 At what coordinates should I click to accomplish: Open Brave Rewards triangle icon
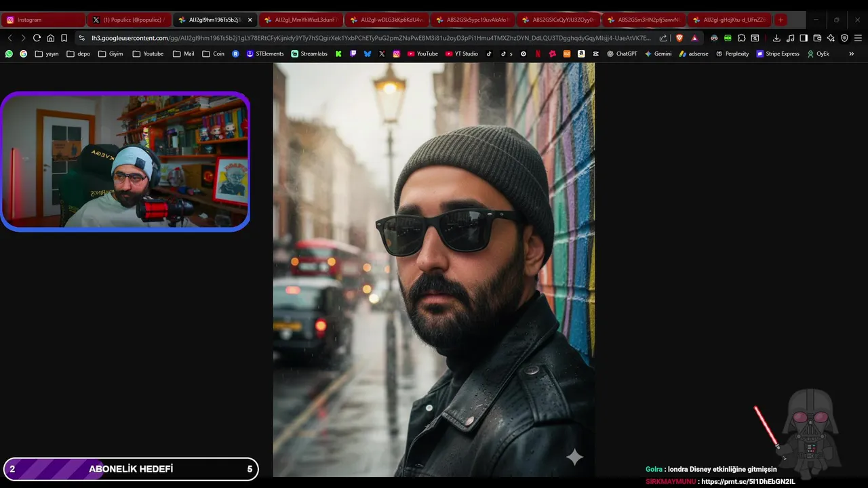[694, 38]
